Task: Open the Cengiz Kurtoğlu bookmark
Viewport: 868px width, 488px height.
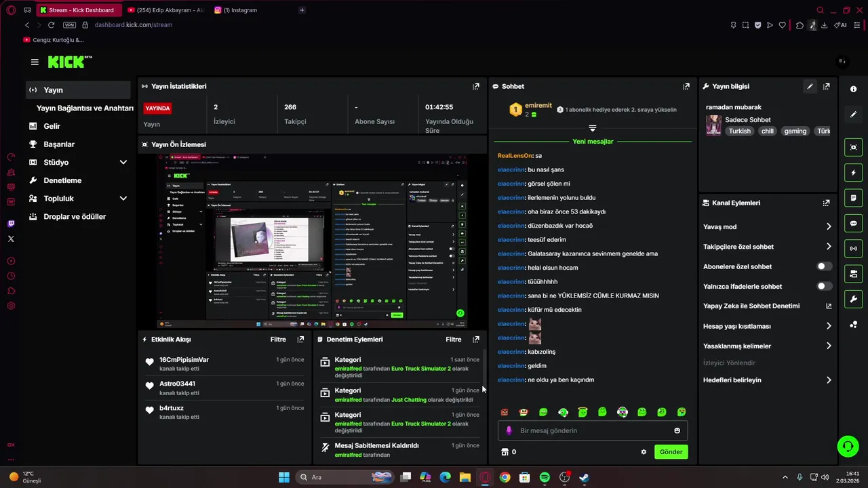Action: point(54,40)
